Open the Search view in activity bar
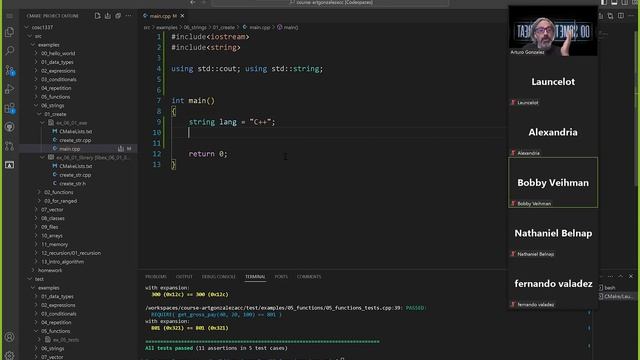Viewport: 640px width, 360px height. point(9,51)
